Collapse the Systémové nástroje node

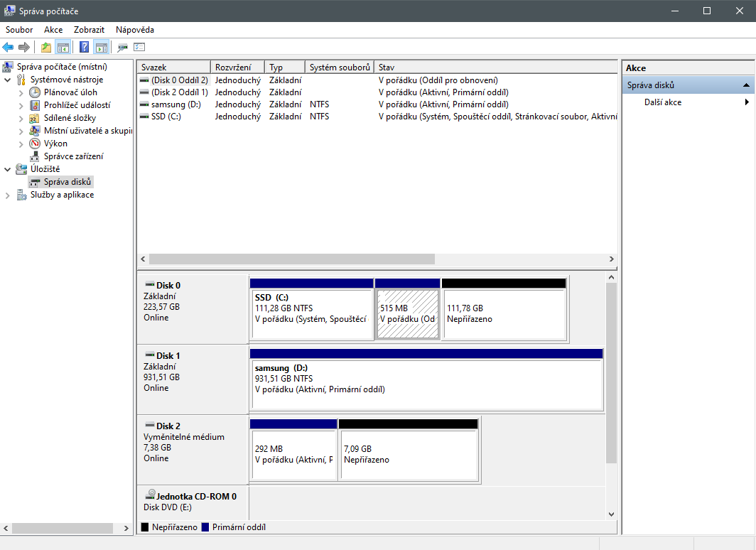pyautogui.click(x=8, y=80)
